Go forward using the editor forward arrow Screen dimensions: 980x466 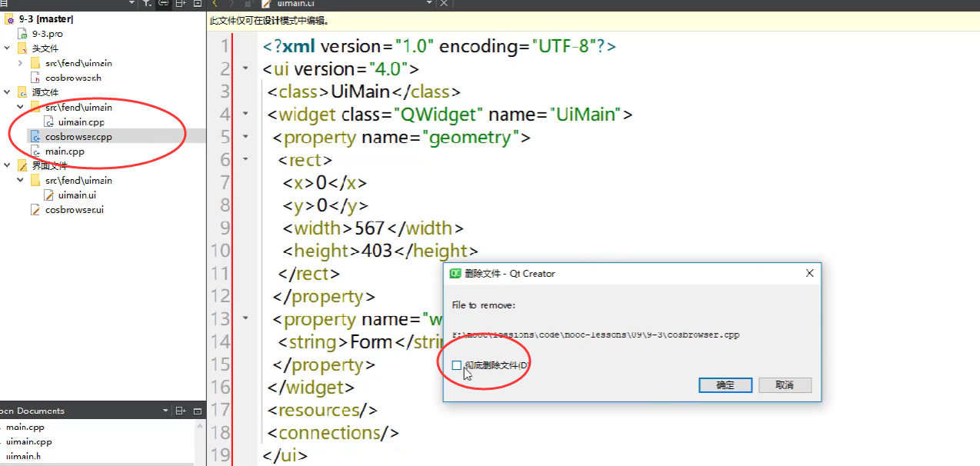230,4
